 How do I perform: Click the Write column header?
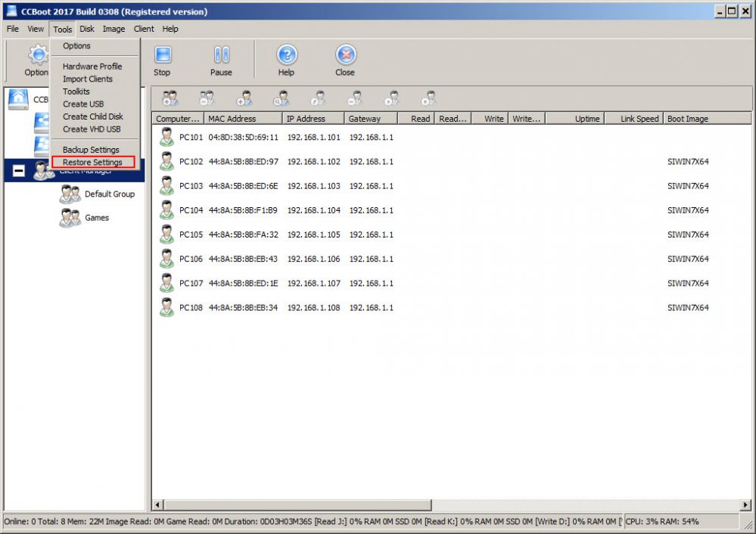pyautogui.click(x=490, y=119)
